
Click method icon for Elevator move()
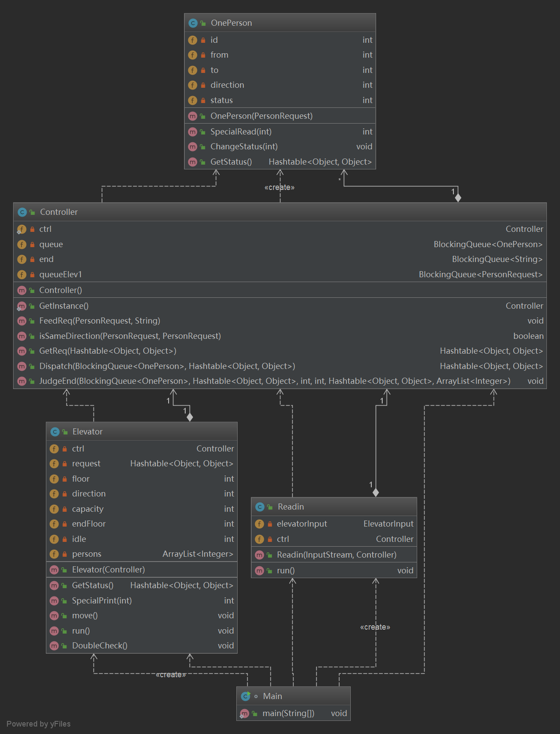(x=54, y=615)
